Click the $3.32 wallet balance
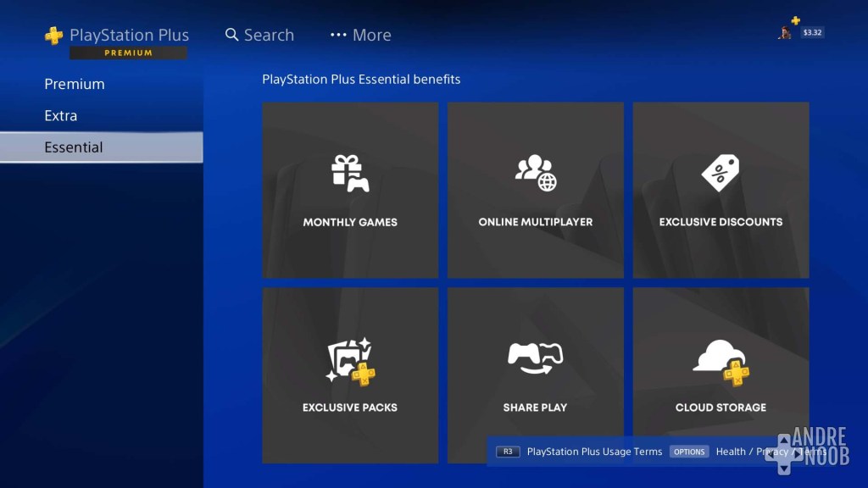868x488 pixels. 811,35
